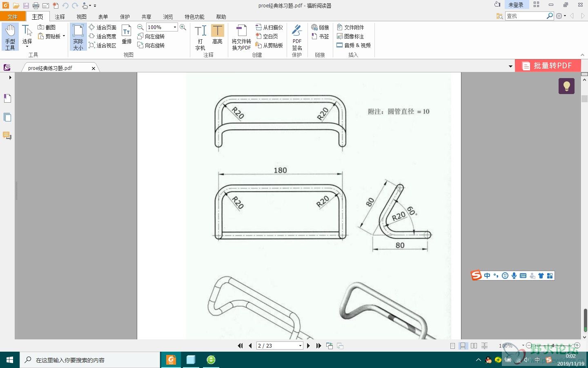
Task: Select Facing pages view mode
Action: [x=474, y=346]
